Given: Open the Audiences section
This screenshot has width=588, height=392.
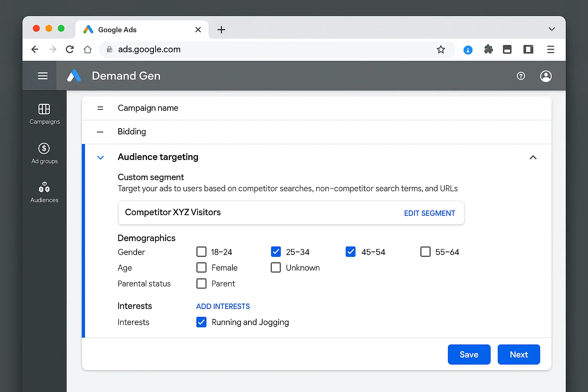Looking at the screenshot, I should click(x=44, y=192).
